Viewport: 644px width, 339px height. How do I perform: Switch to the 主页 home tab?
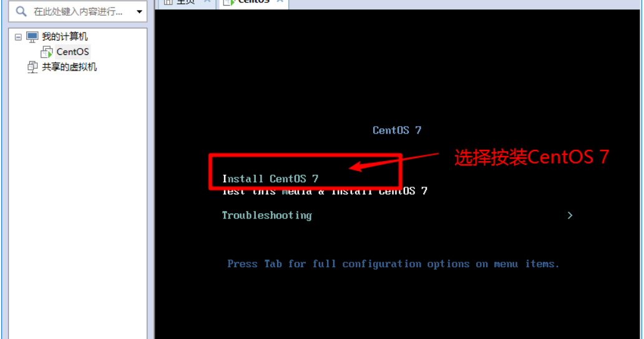pyautogui.click(x=187, y=2)
